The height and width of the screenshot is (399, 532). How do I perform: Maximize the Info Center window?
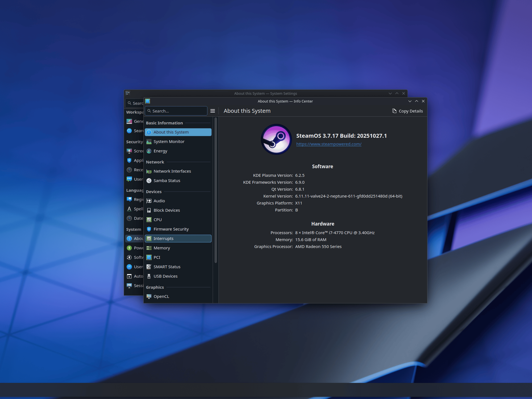(x=416, y=101)
